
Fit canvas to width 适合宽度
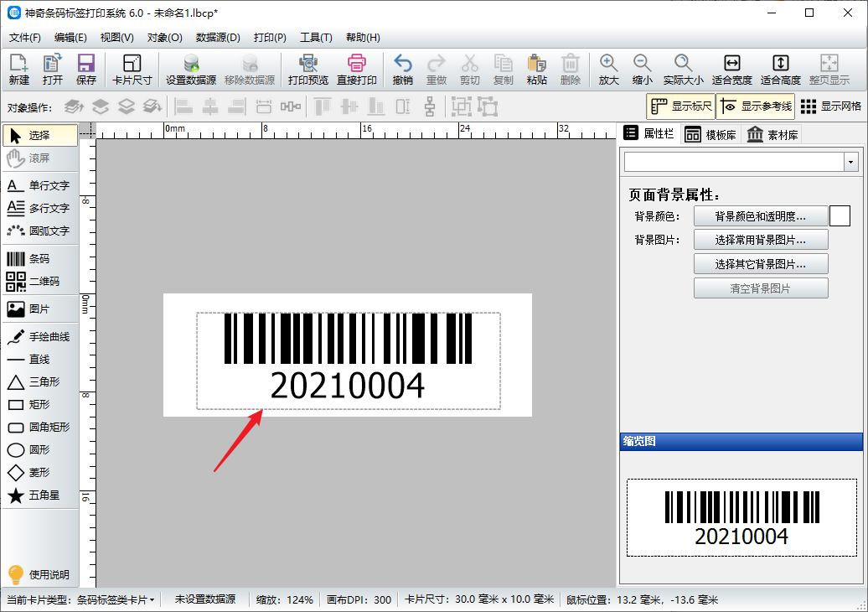(x=731, y=70)
